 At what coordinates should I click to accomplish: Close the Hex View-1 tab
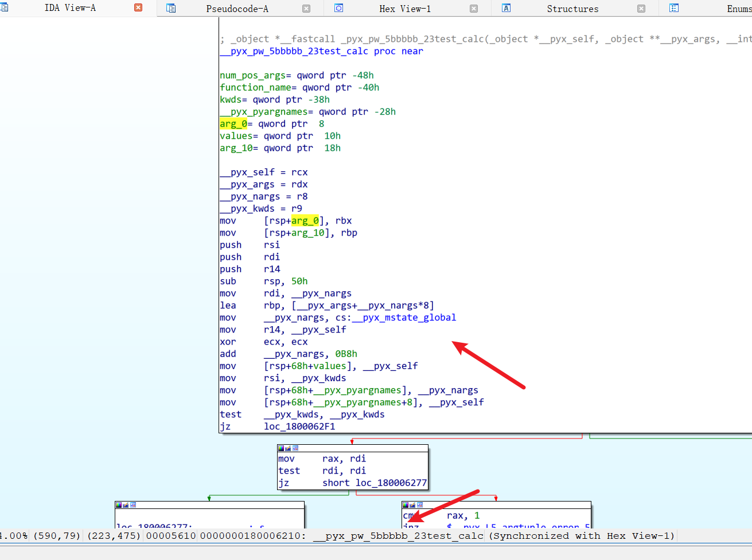474,9
